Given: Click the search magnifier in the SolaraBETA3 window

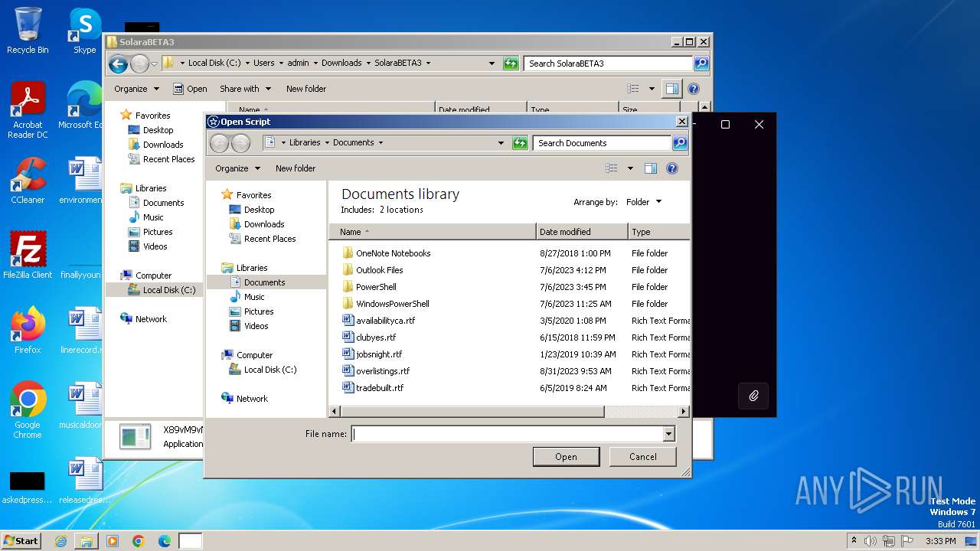Looking at the screenshot, I should coord(701,63).
